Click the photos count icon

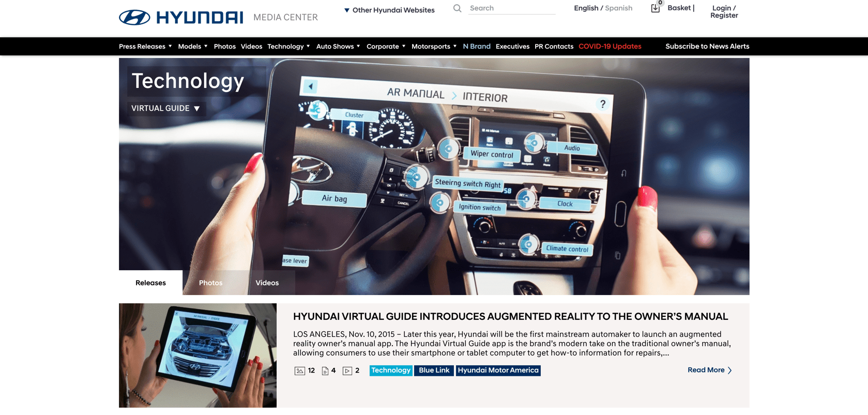point(299,371)
